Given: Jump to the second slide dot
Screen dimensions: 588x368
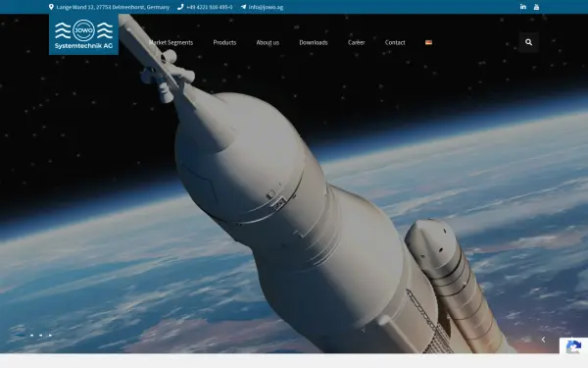Looking at the screenshot, I should 32,336.
